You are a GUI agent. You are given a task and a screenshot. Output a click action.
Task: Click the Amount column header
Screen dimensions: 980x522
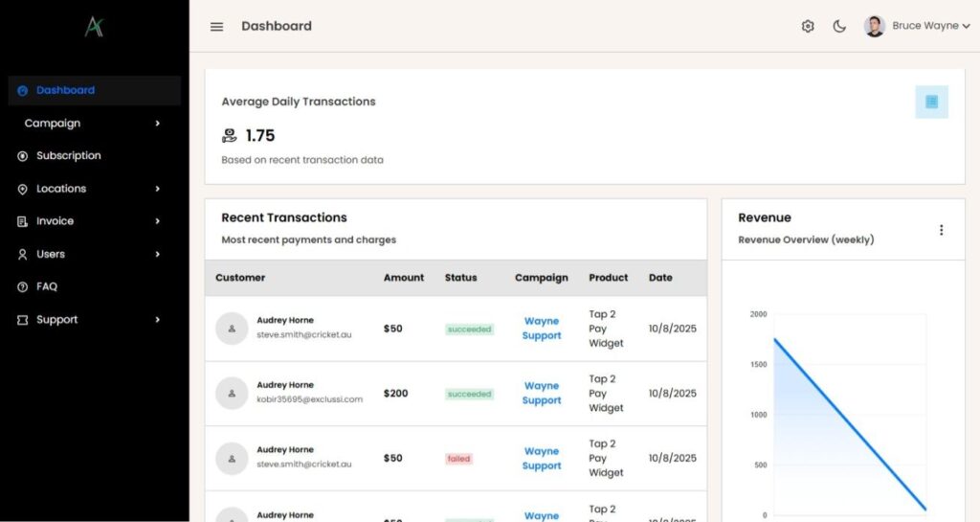click(x=404, y=278)
